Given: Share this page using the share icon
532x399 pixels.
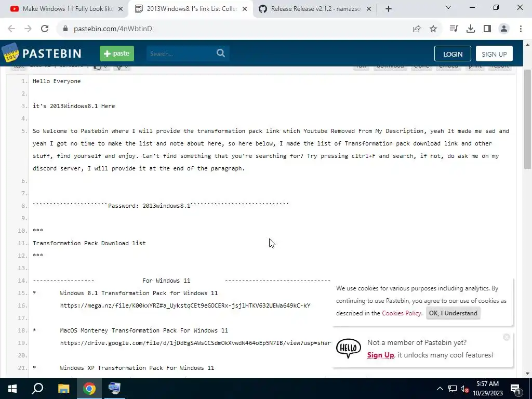Looking at the screenshot, I should (x=417, y=29).
